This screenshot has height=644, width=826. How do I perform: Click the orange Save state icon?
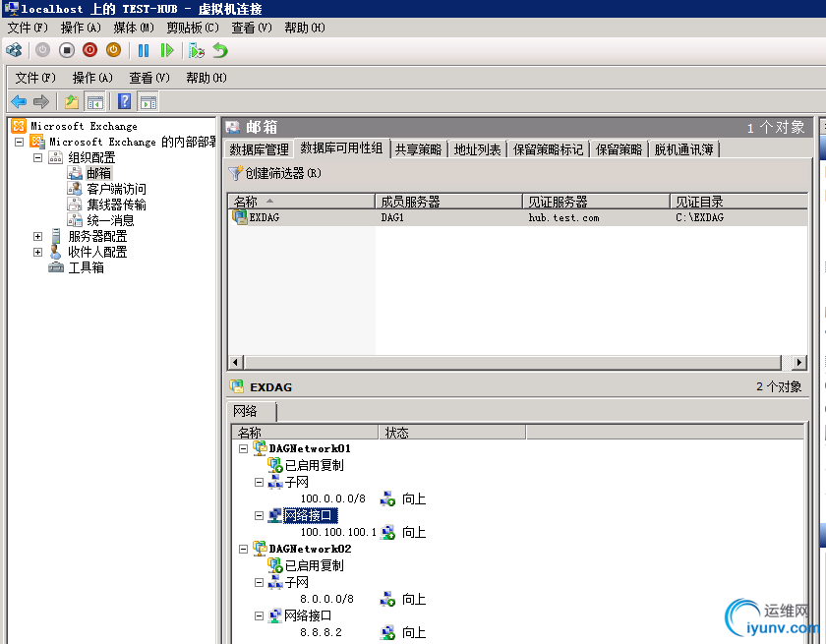point(113,50)
